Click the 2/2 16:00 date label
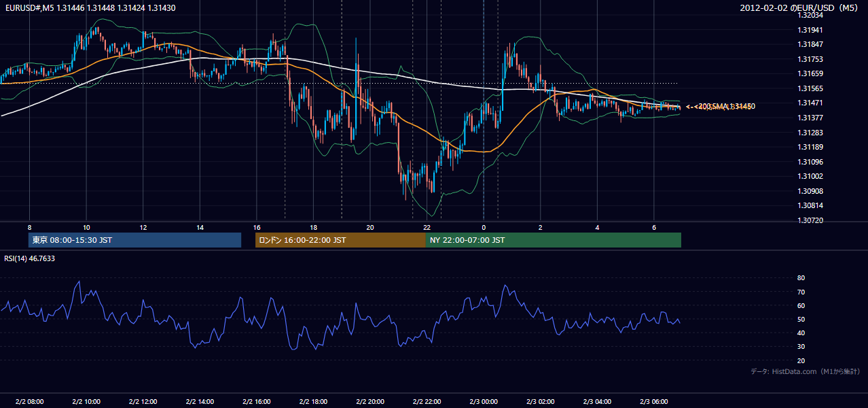 (256, 401)
